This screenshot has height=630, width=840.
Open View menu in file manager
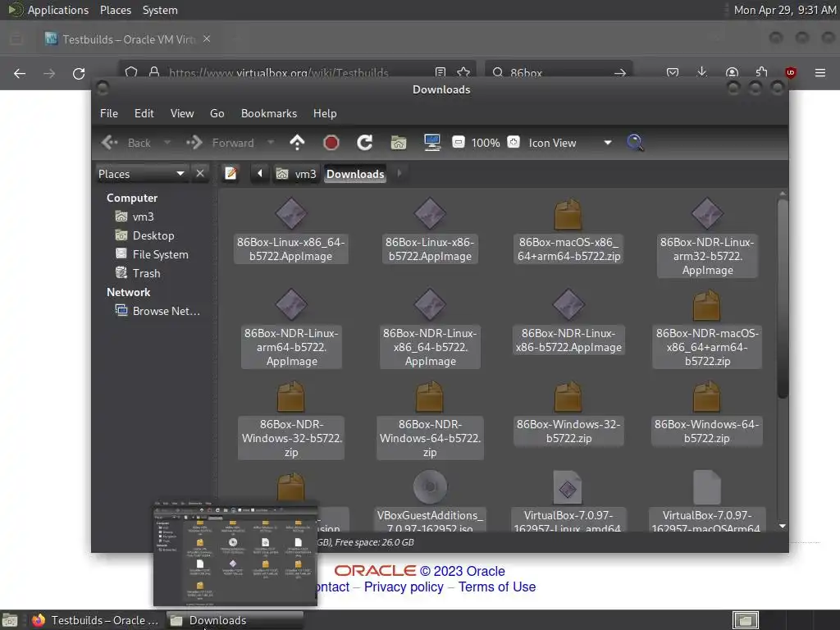click(182, 113)
